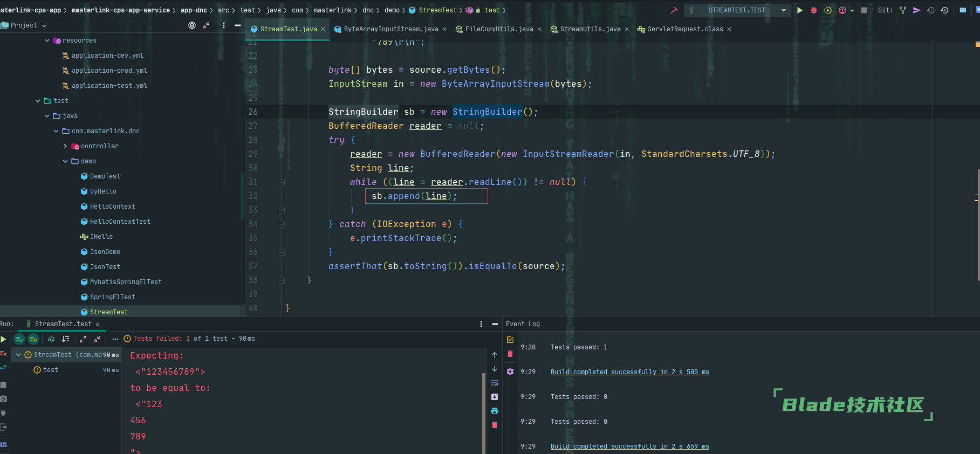
Task: Show Git history clock icon
Action: click(931, 10)
